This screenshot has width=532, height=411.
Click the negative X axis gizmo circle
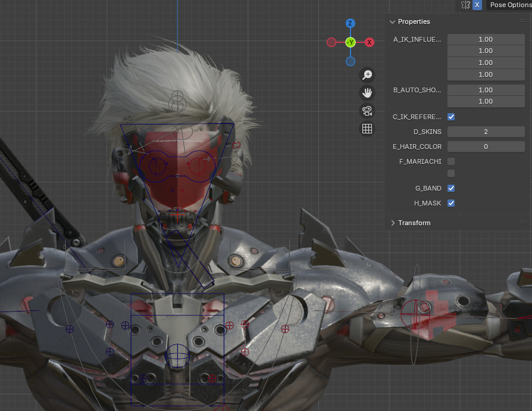[x=331, y=42]
